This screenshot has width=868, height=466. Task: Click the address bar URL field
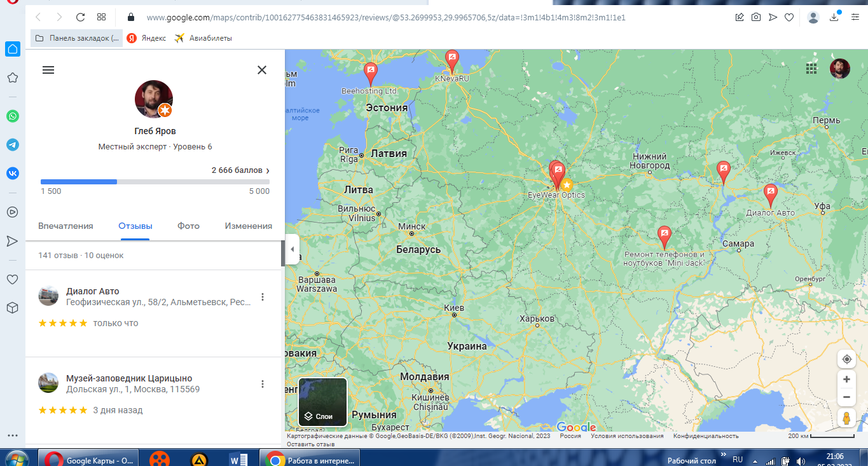point(386,17)
